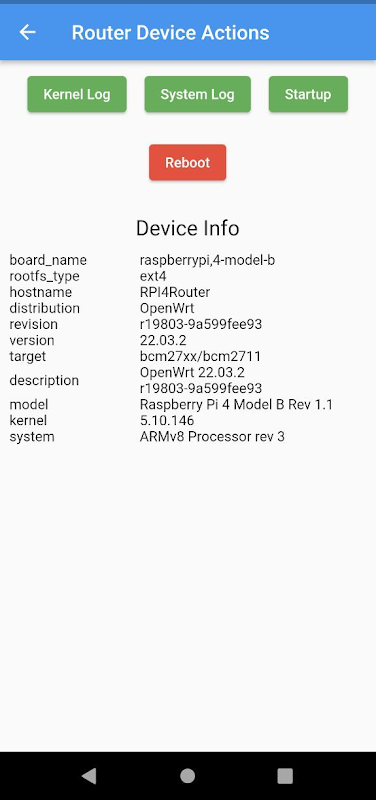Select the rootfs_type value ext4

click(153, 276)
